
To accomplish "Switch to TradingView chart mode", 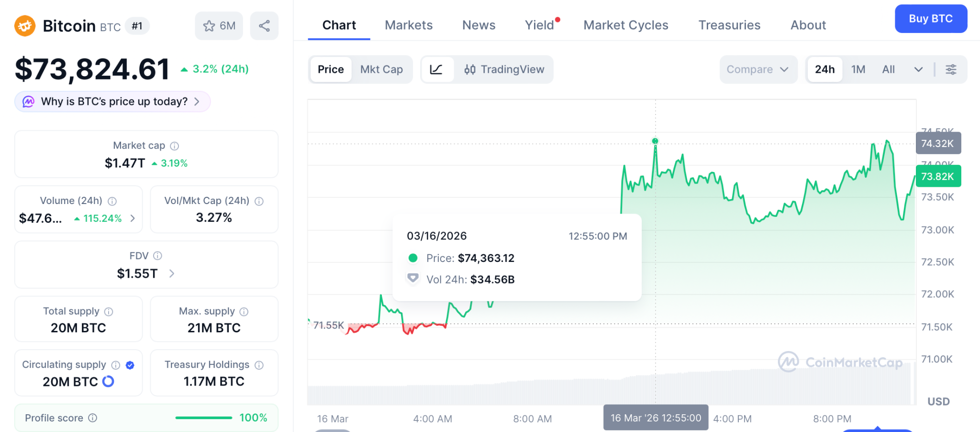I will tap(504, 69).
